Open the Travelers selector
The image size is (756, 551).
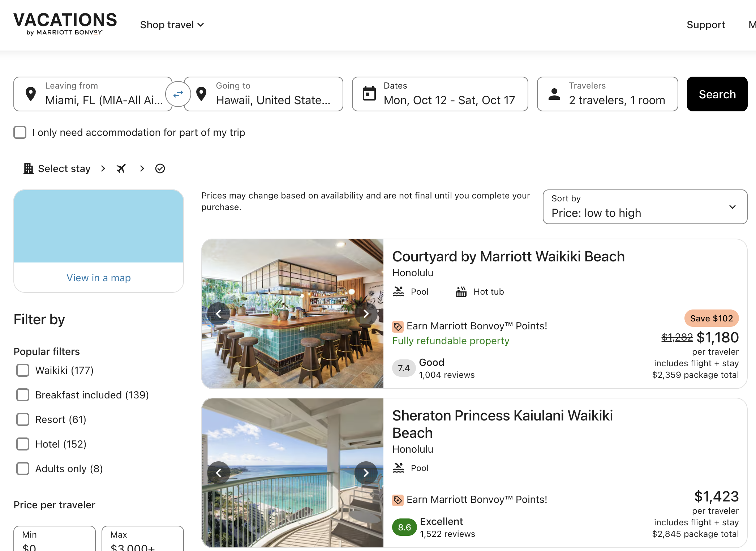click(607, 94)
